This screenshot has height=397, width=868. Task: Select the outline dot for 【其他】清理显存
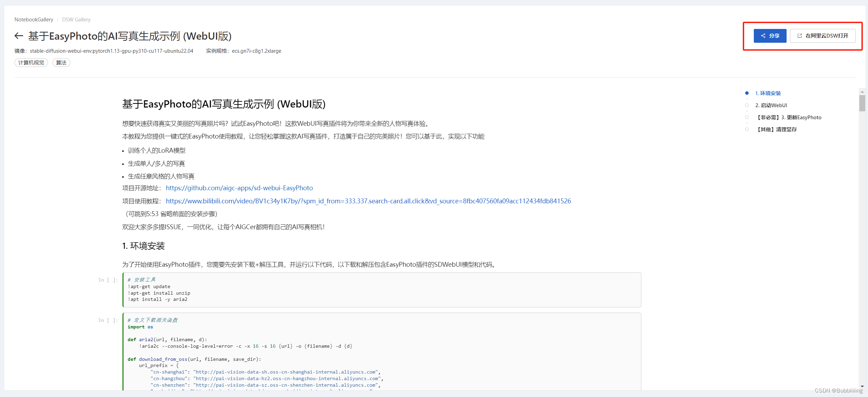(x=747, y=129)
